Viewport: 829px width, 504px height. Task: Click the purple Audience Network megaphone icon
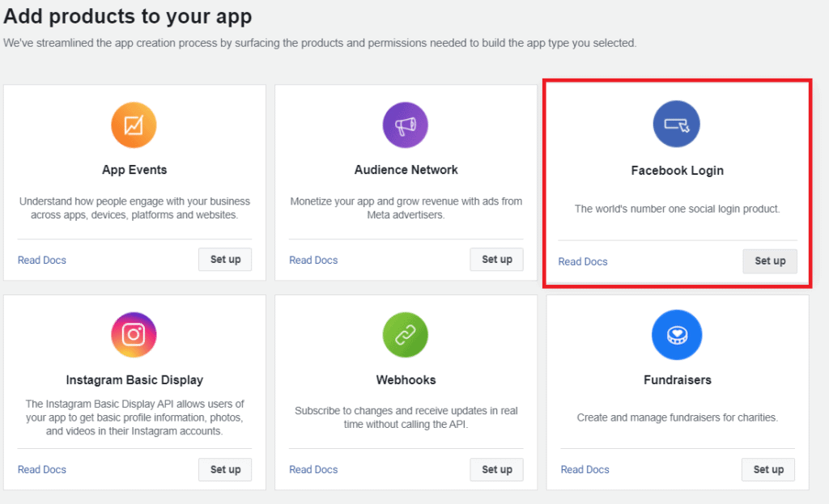[405, 125]
